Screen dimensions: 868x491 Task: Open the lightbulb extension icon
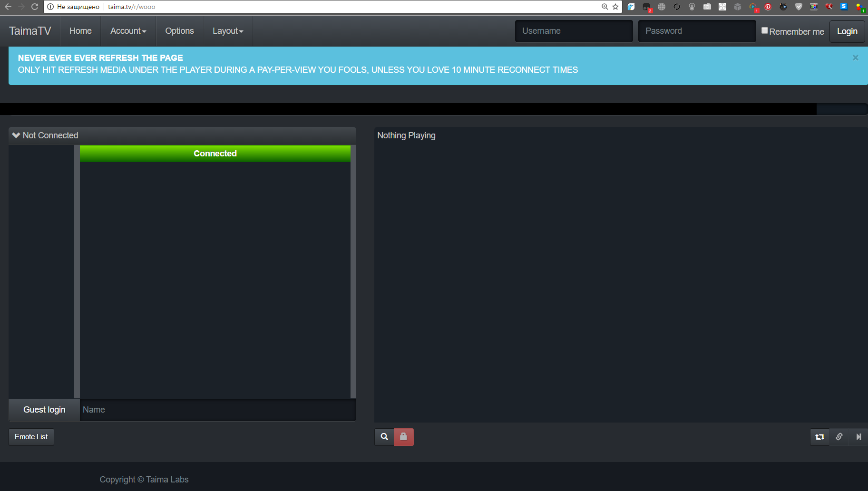(x=692, y=7)
